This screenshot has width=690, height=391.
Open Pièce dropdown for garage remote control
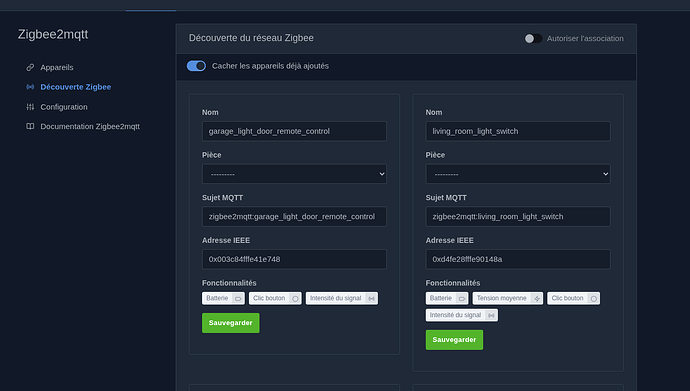pyautogui.click(x=294, y=174)
